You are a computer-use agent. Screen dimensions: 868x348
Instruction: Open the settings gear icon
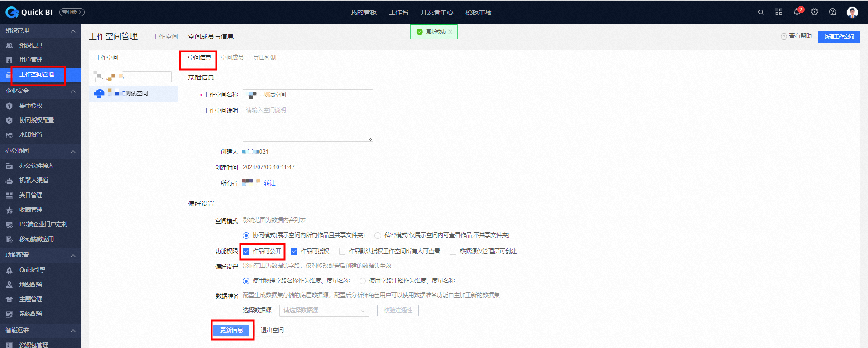coord(815,12)
